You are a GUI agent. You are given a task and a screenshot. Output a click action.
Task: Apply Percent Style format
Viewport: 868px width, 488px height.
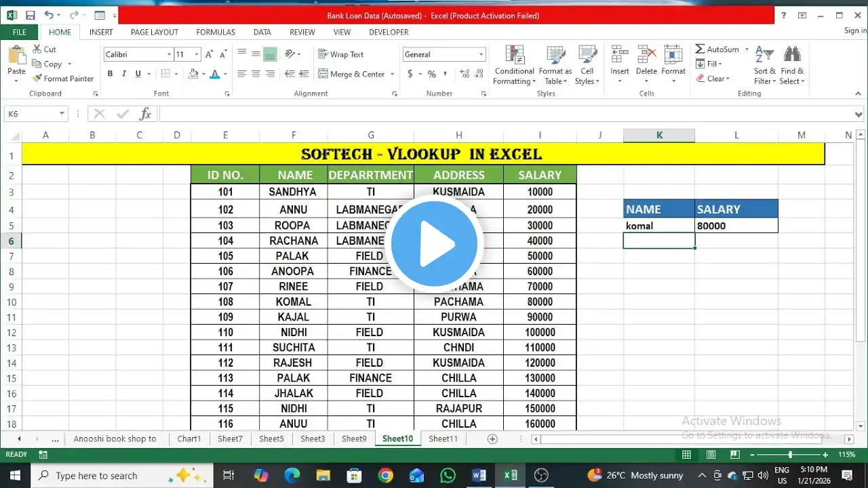(x=431, y=74)
